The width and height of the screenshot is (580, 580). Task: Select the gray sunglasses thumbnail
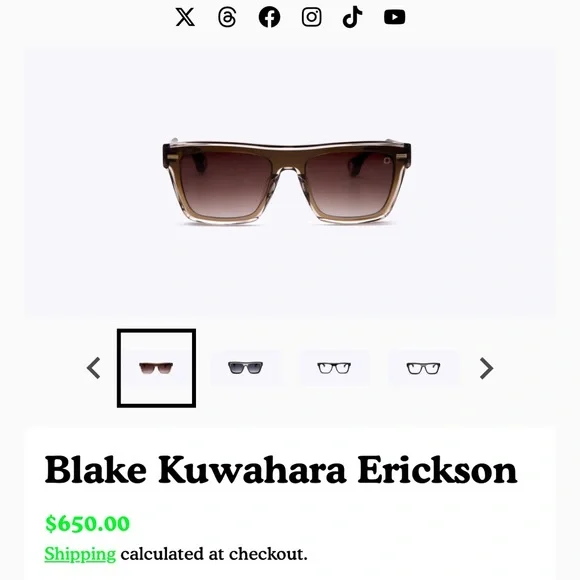245,368
